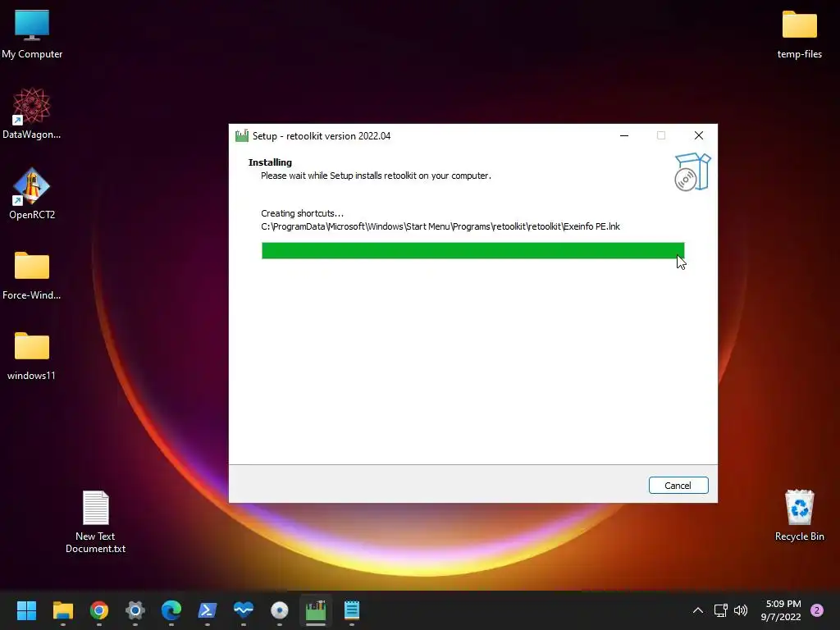Open the volume speaker tray icon
This screenshot has height=630, width=840.
(741, 610)
